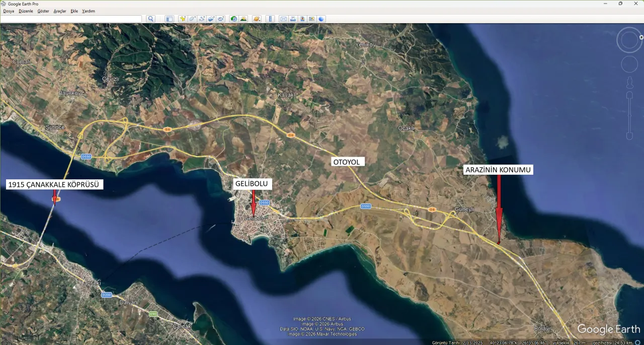This screenshot has height=345, width=644.
Task: Click the yükseklik elevation readout
Action: tap(569, 342)
